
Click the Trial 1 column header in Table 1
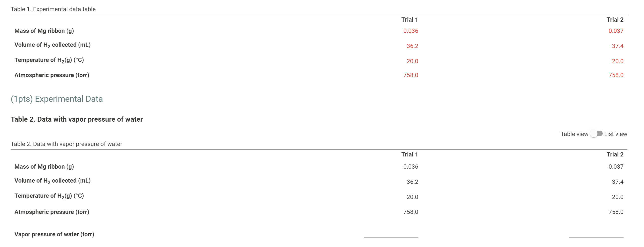point(410,19)
